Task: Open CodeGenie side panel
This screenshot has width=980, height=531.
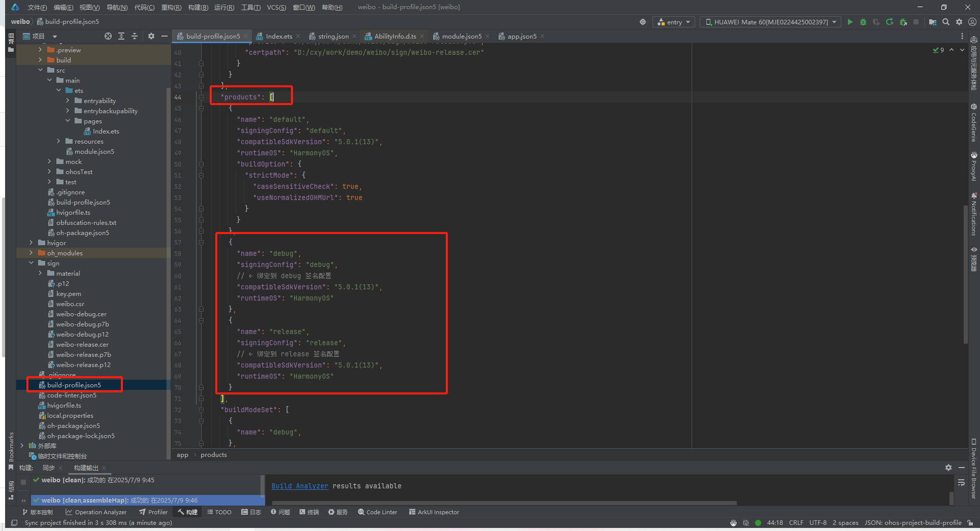Action: pos(974,123)
